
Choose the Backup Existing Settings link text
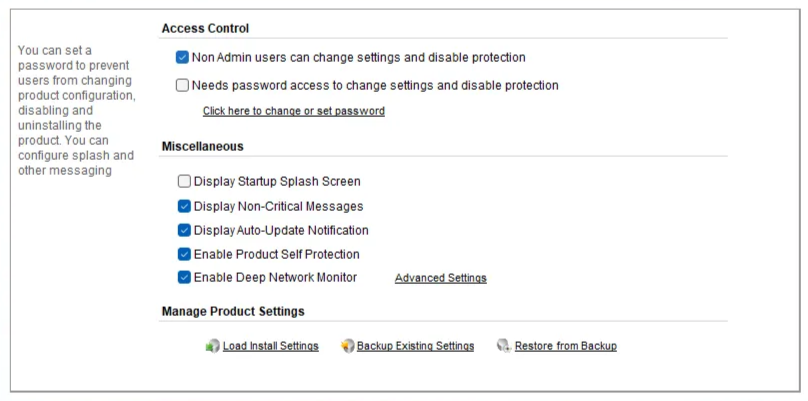[415, 346]
